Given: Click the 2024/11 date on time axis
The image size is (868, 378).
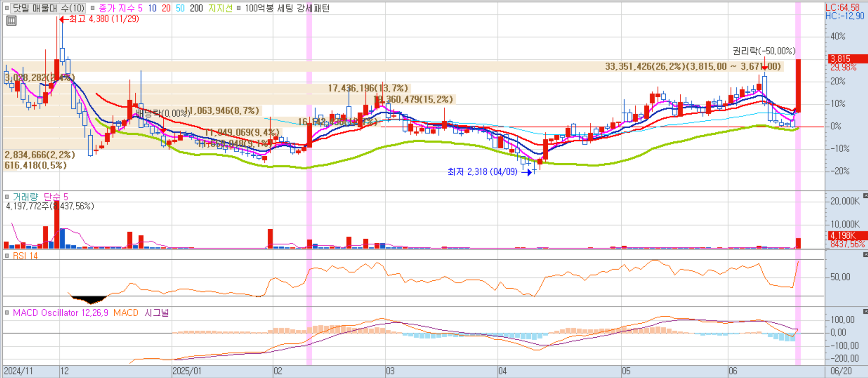Looking at the screenshot, I should click(19, 371).
